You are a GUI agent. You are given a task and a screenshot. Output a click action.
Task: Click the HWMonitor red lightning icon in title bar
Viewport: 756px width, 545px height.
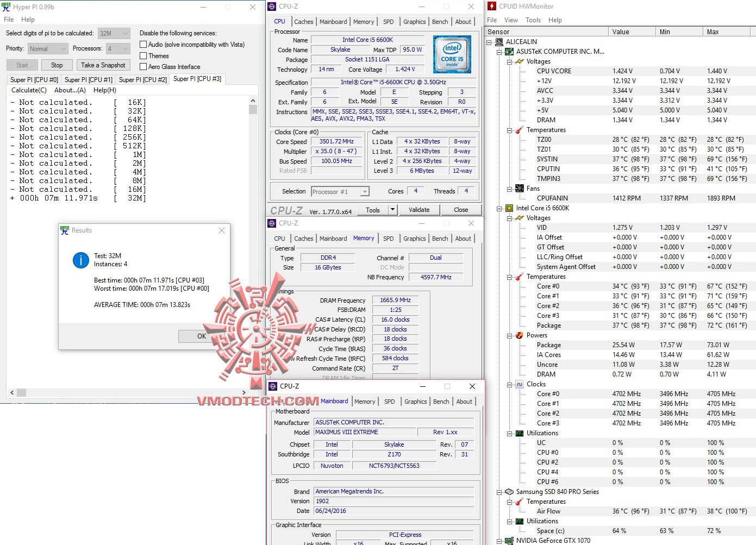[x=492, y=7]
